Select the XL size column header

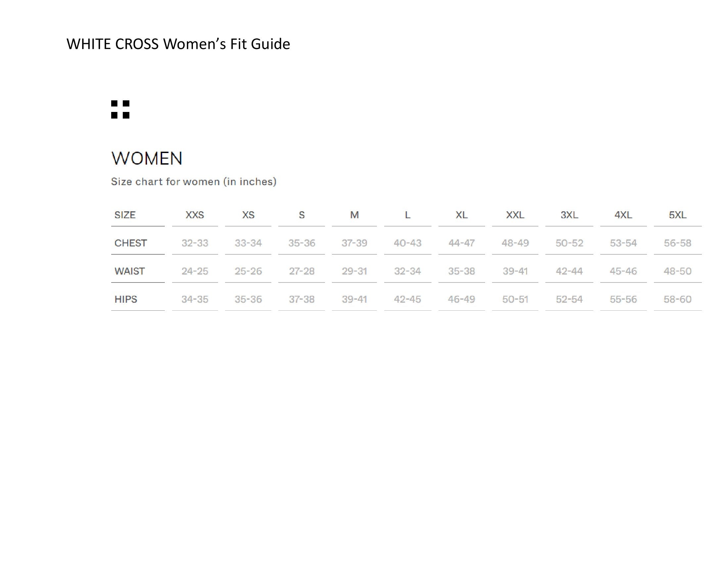coord(461,215)
